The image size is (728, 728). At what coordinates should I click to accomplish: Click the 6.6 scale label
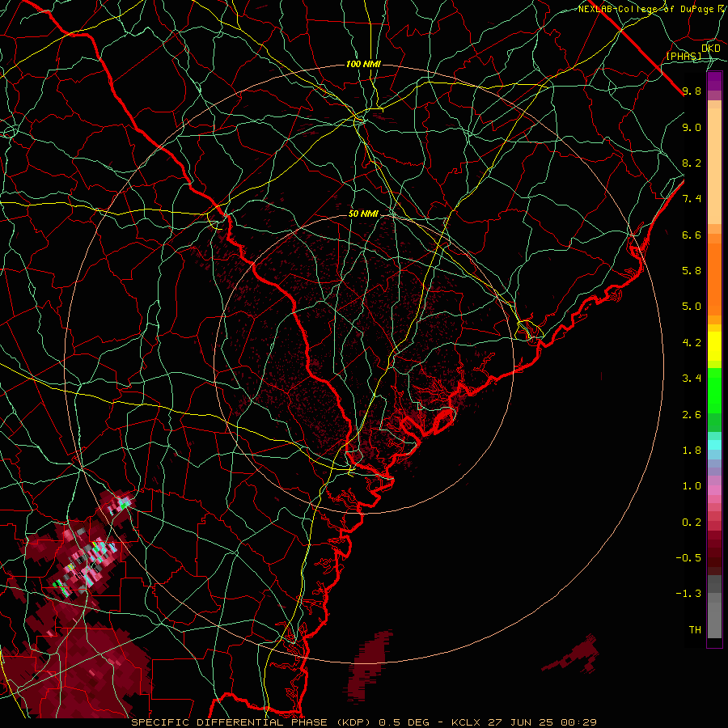pos(692,235)
